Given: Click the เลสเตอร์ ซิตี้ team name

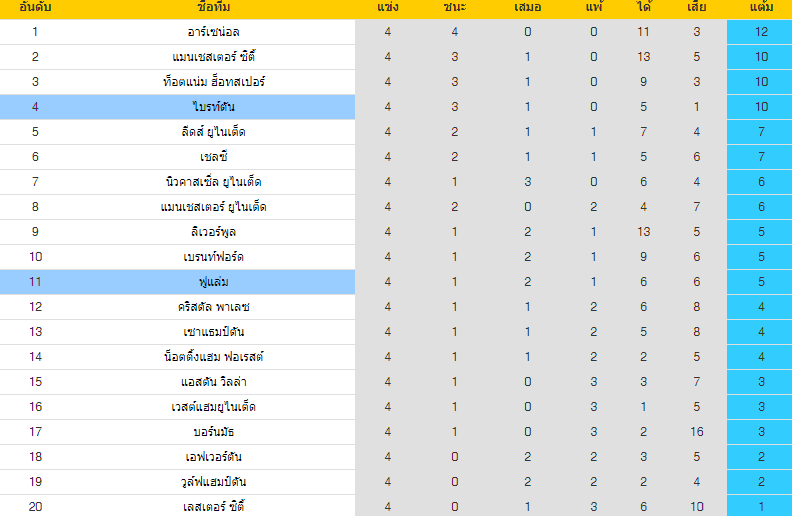Looking at the screenshot, I should point(214,506).
